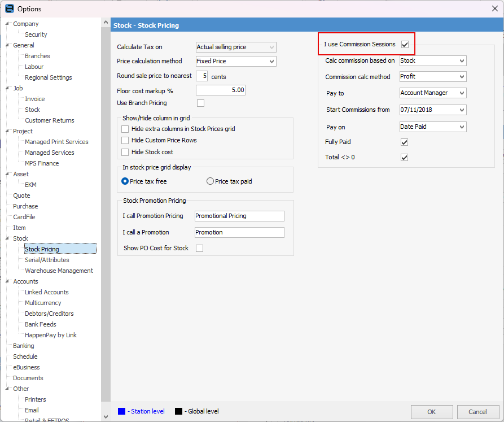Click the Options window app icon

click(x=9, y=8)
